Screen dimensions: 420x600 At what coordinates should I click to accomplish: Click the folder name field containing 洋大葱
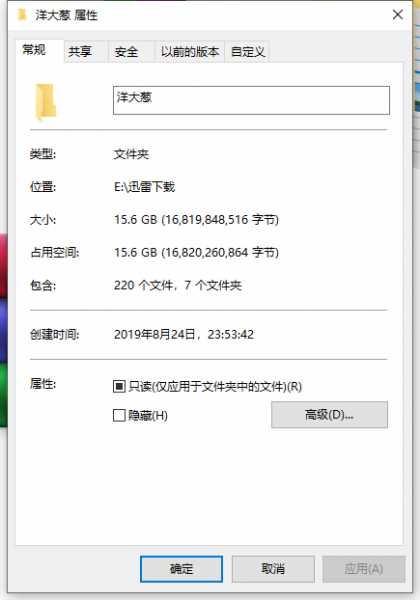point(251,100)
